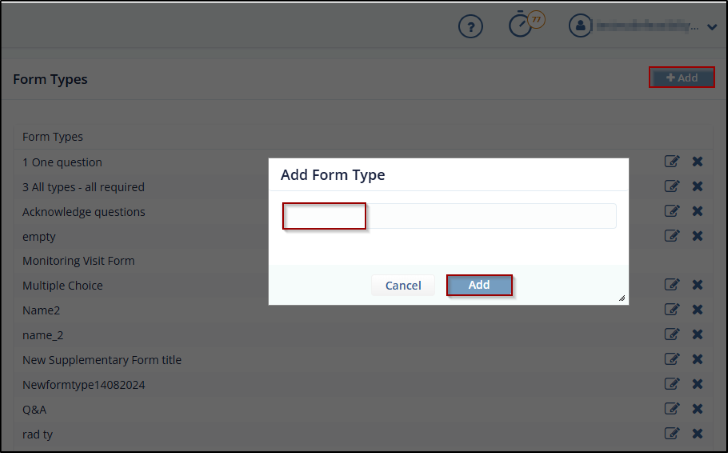Edit the '1 One question' form type
The width and height of the screenshot is (728, 453).
tap(672, 162)
